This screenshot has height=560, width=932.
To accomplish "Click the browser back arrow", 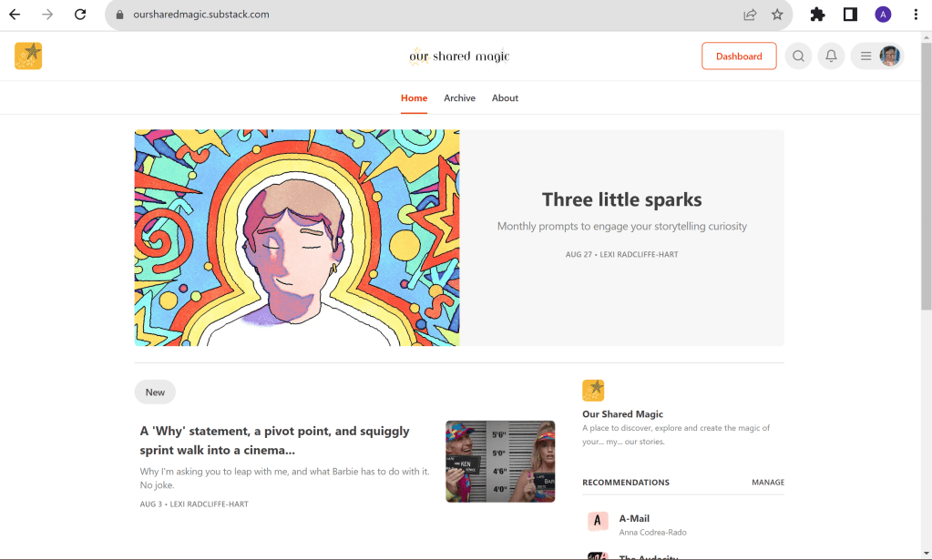I will pos(15,15).
